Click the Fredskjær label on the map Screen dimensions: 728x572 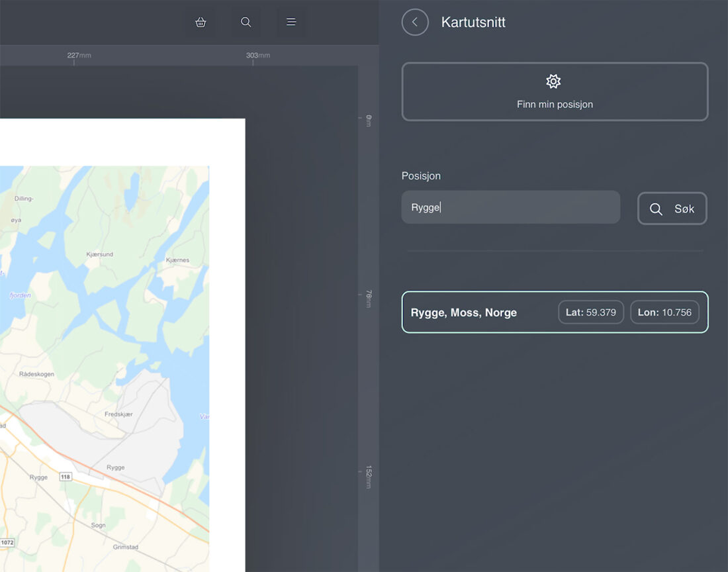[x=118, y=414]
